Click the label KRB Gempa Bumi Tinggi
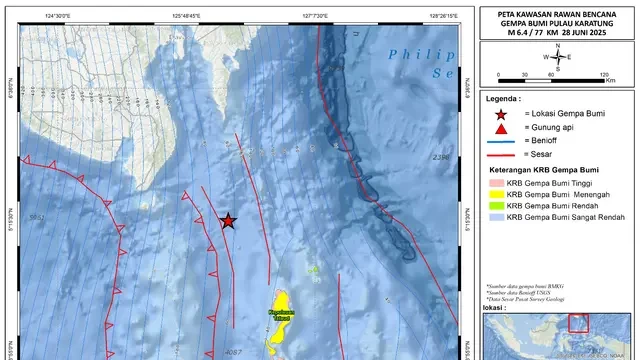640x360 pixels. point(549,183)
